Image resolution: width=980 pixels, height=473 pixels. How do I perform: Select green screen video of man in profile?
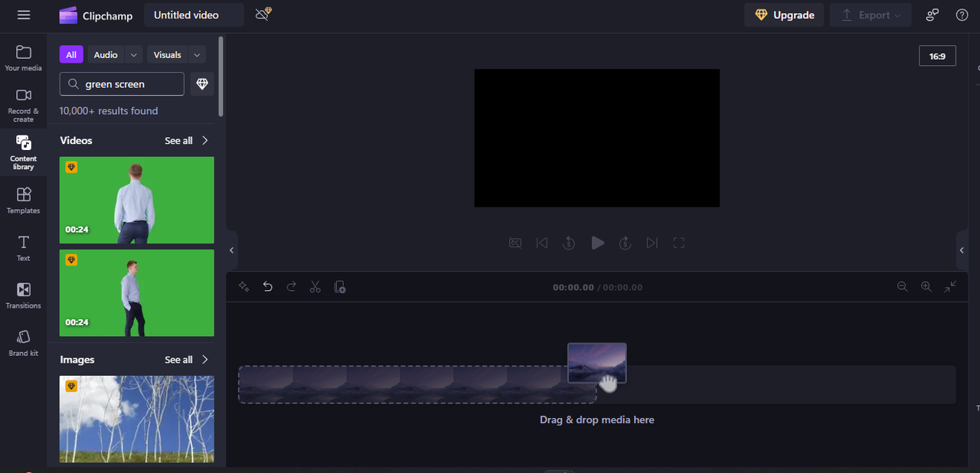[137, 293]
